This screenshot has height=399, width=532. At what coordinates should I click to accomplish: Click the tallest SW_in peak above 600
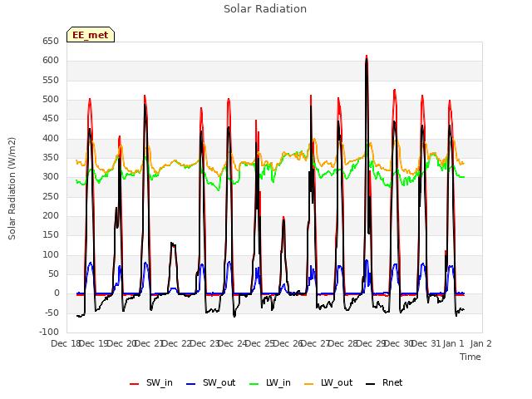[x=367, y=56]
